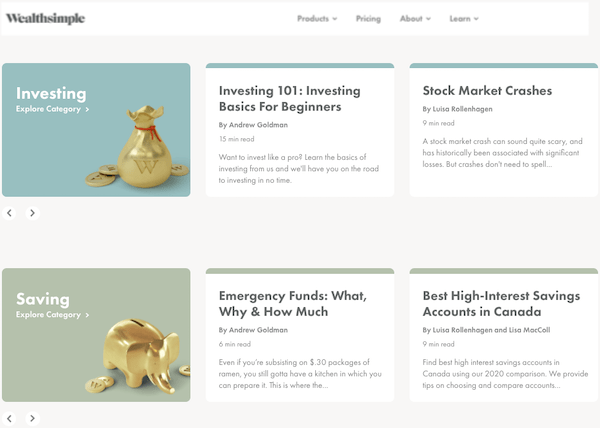
Task: Advance to next Investing carousel slide
Action: click(33, 213)
